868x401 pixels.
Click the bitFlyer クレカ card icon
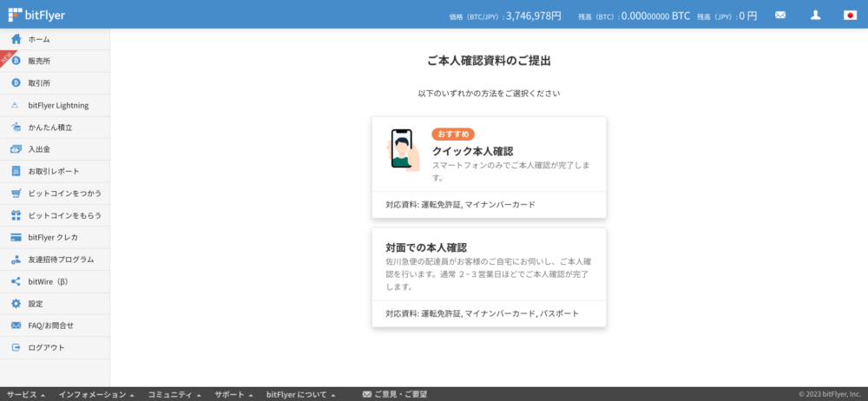coord(16,237)
